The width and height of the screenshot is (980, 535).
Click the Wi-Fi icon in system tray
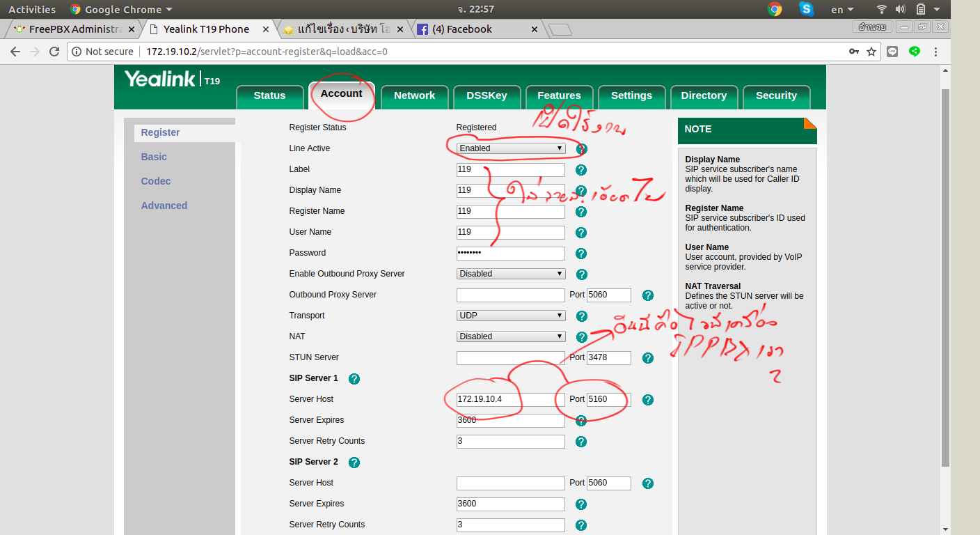[x=882, y=9]
